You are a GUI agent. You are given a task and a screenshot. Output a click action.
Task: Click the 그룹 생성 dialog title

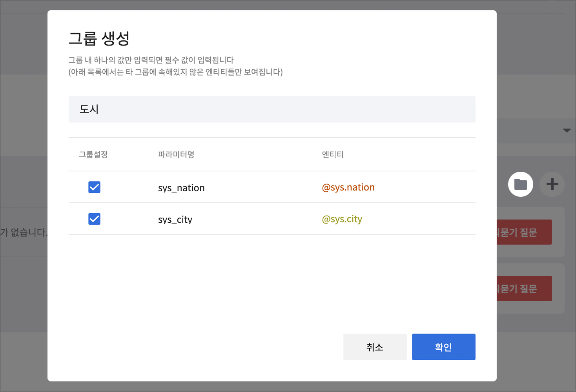[x=99, y=38]
